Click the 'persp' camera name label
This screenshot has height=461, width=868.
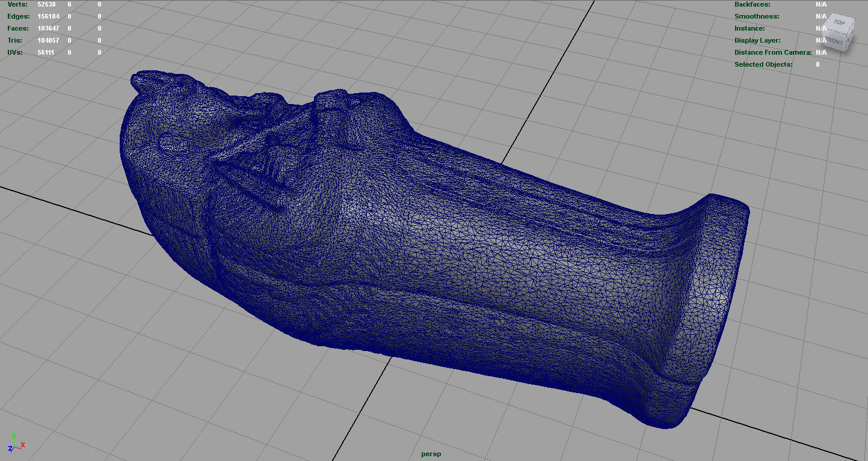click(431, 454)
